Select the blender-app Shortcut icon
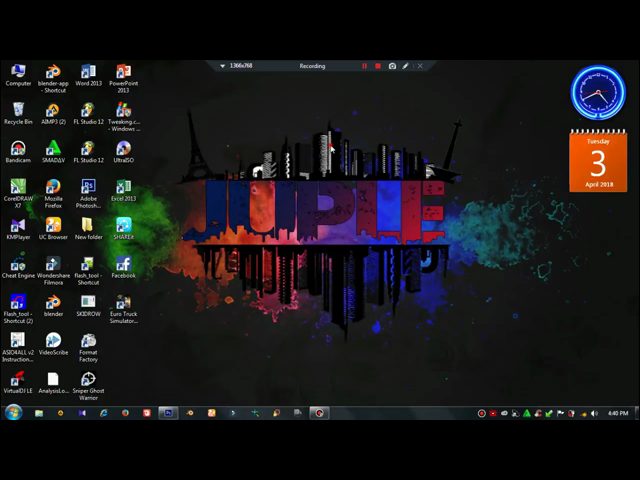Viewport: 640px width, 480px height. click(x=53, y=78)
